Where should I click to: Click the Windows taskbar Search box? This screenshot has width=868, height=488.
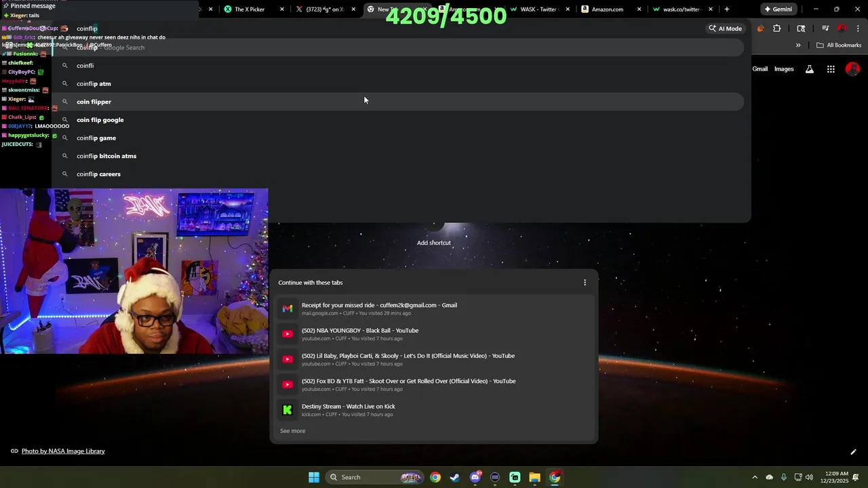click(375, 477)
